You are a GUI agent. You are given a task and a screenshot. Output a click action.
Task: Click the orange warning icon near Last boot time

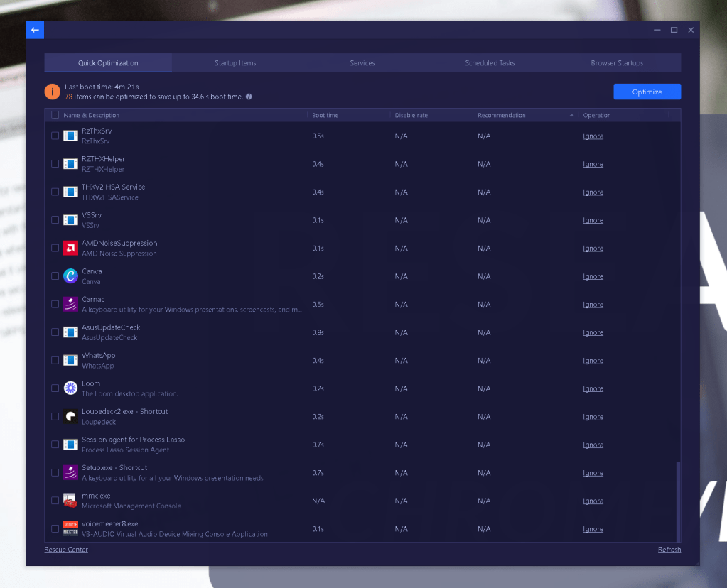(x=53, y=92)
